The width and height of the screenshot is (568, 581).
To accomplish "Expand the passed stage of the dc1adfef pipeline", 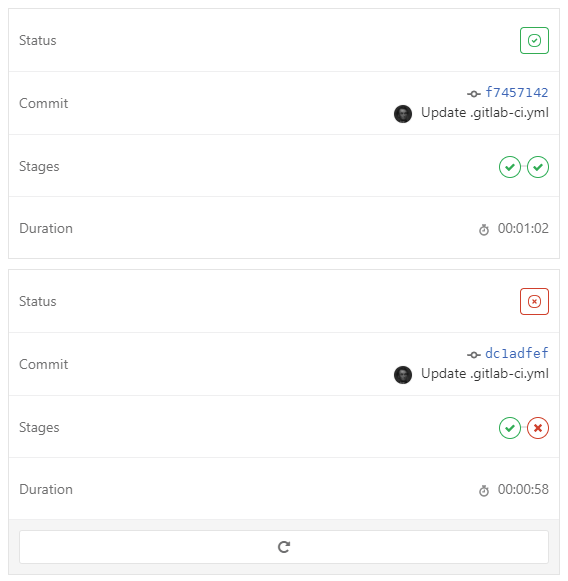I will [510, 428].
